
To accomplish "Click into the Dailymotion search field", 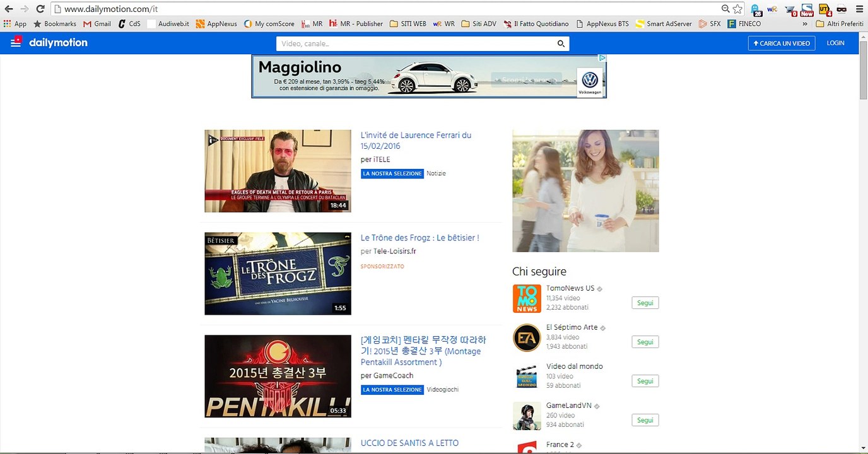I will click(416, 44).
